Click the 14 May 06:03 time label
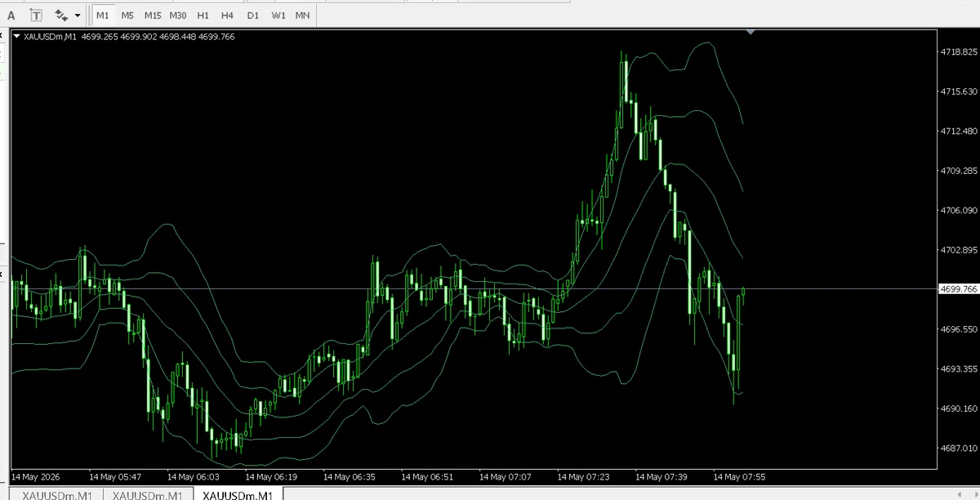The height and width of the screenshot is (500, 980). click(x=193, y=476)
